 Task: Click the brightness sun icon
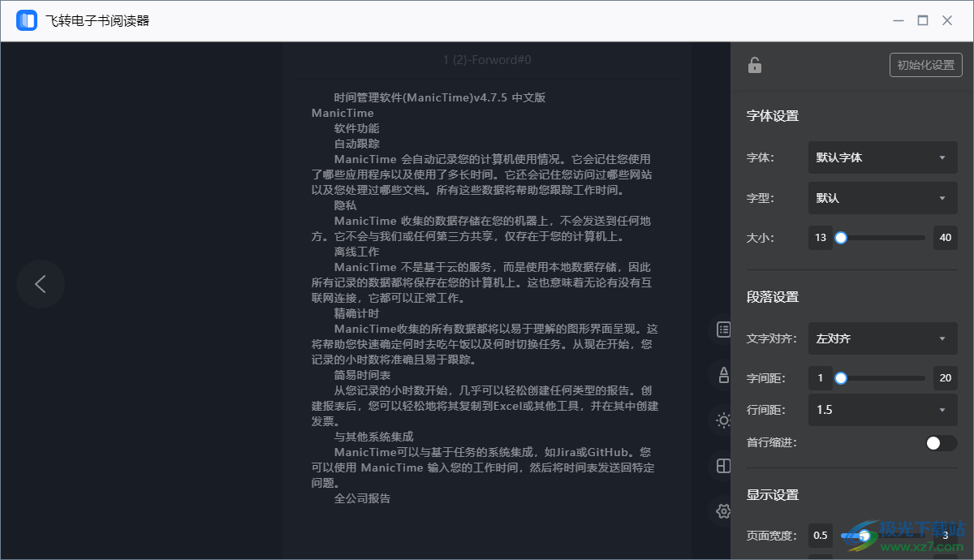pos(723,420)
